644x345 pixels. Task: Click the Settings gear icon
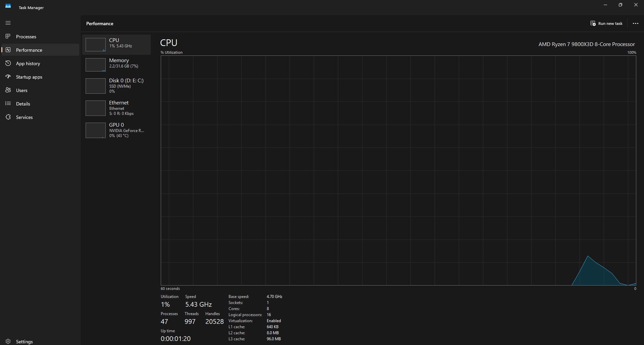point(8,341)
